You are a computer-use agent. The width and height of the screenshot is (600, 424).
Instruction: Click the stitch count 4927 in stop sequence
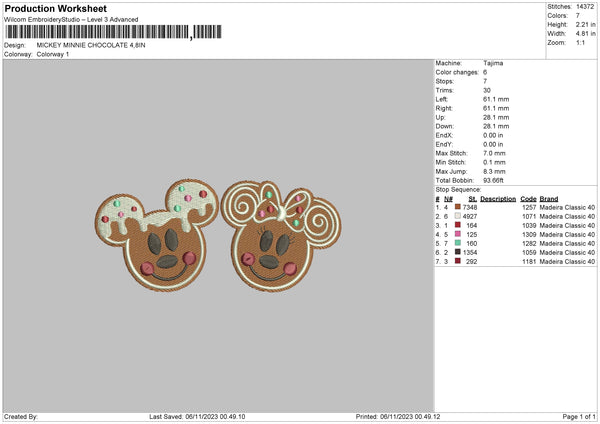pyautogui.click(x=470, y=217)
